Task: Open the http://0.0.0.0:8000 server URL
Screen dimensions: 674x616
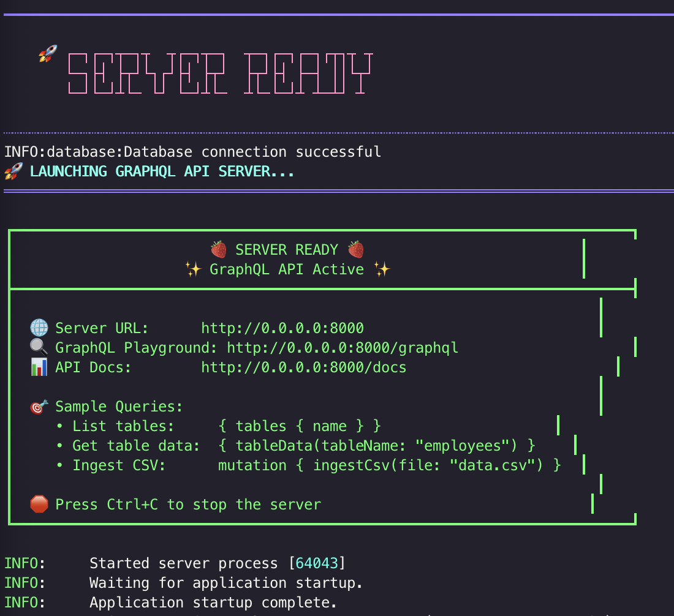Action: [x=282, y=328]
